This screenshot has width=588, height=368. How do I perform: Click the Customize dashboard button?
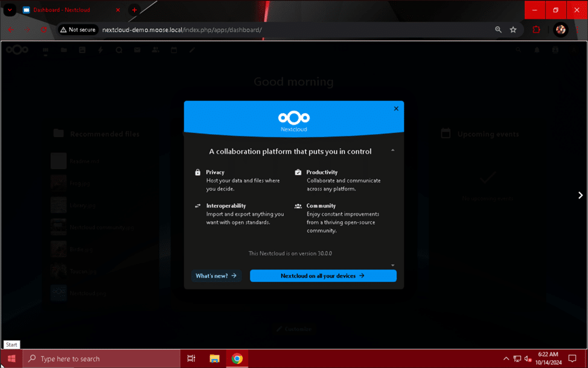coord(294,329)
